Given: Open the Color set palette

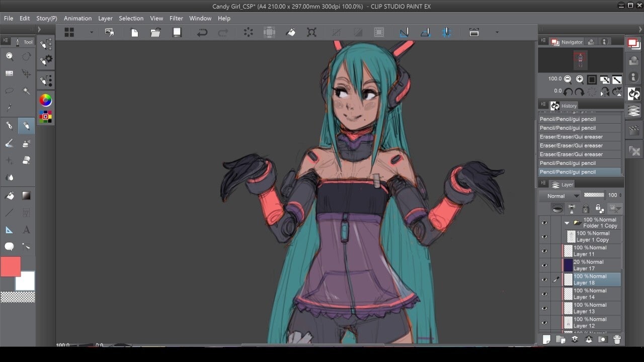Looking at the screenshot, I should [46, 117].
